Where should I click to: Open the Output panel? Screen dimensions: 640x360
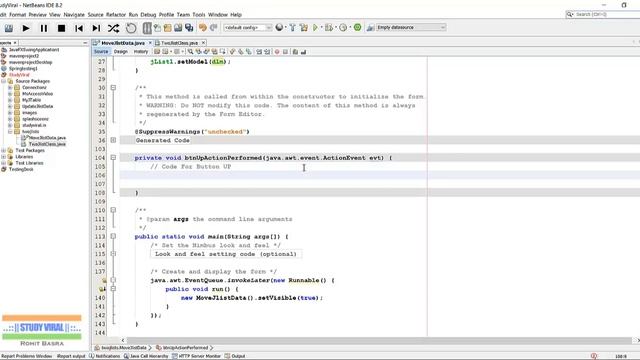[235, 356]
